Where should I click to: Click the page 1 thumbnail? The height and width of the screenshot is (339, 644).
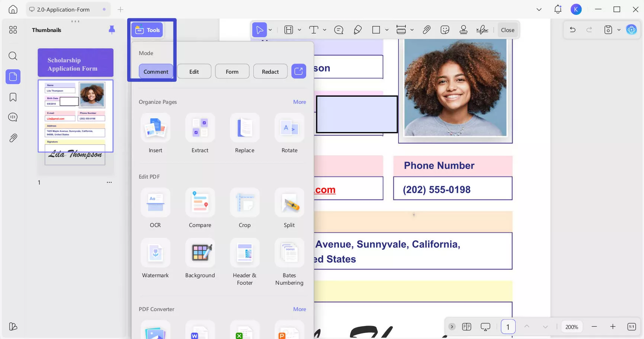coord(75,116)
